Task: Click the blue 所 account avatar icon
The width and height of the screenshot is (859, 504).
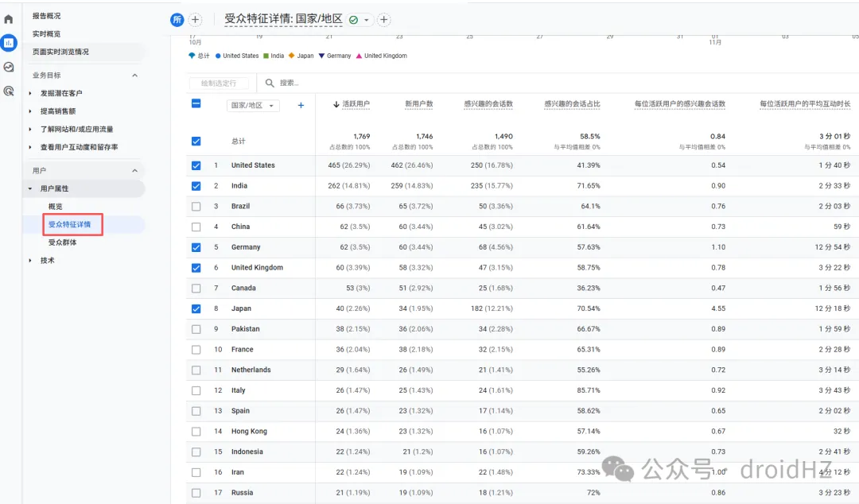Action: pos(177,19)
